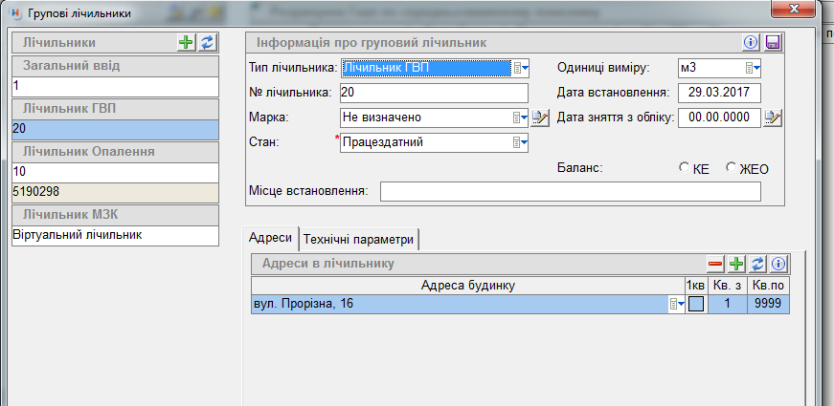This screenshot has width=834, height=406.
Task: Refresh the Лічильники list
Action: (x=206, y=42)
